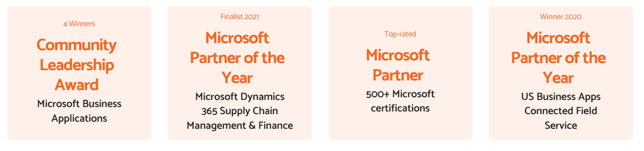Screen dimensions: 644x151
Task: Click 'US Business Apps' text line
Action: point(561,97)
